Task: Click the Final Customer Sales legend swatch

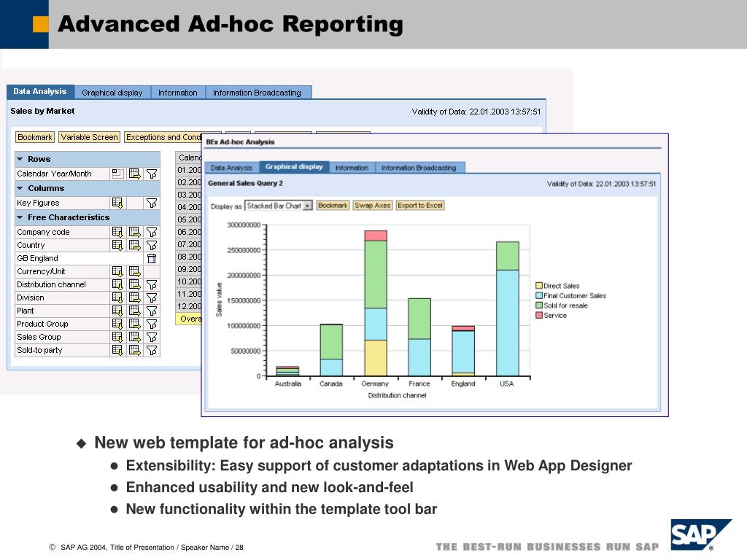Action: 539,295
